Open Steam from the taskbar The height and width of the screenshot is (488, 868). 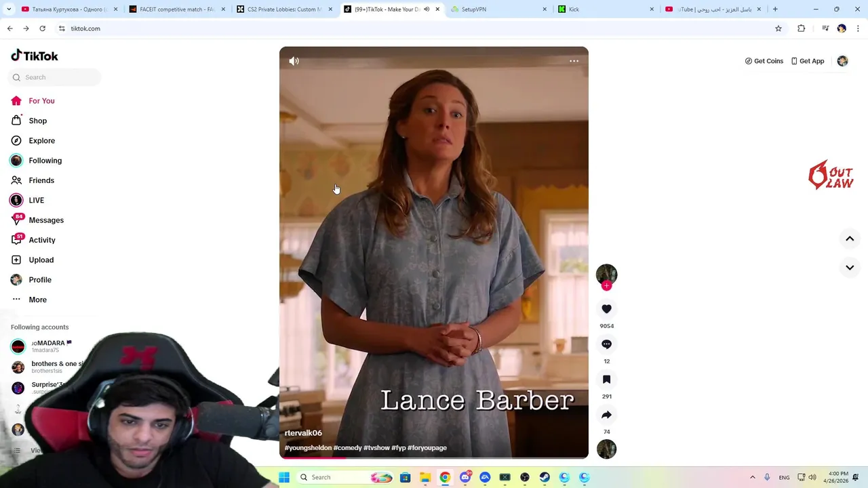(x=545, y=477)
